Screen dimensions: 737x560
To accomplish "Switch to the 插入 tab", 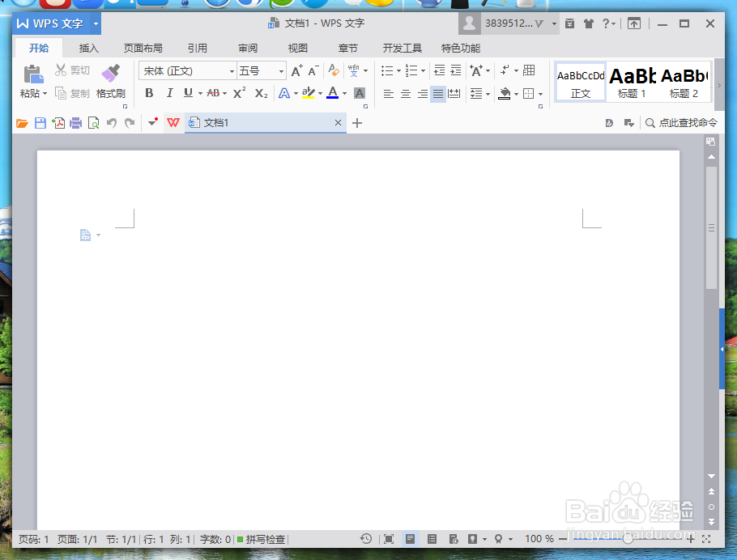I will [88, 48].
